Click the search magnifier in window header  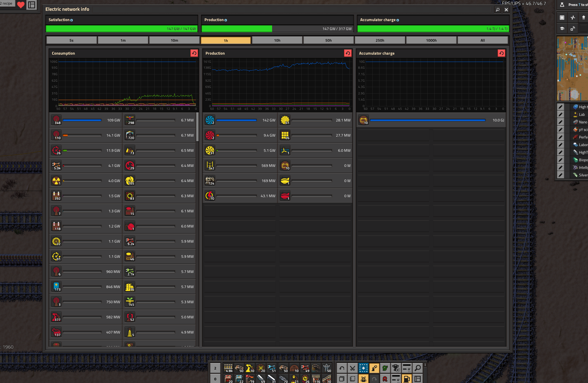click(x=497, y=9)
